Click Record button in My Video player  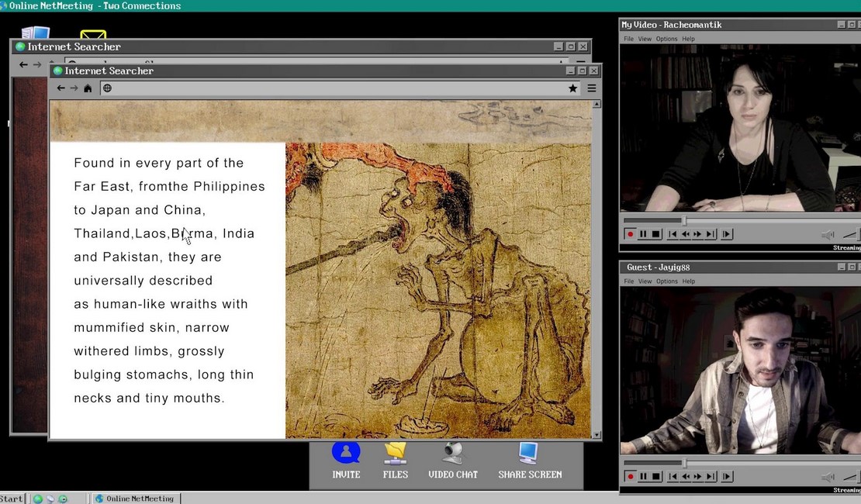(630, 234)
